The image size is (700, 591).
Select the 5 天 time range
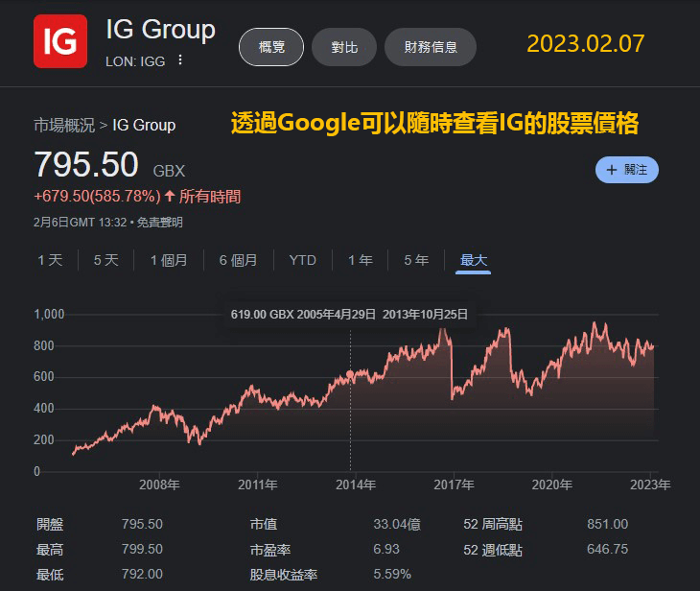106,260
